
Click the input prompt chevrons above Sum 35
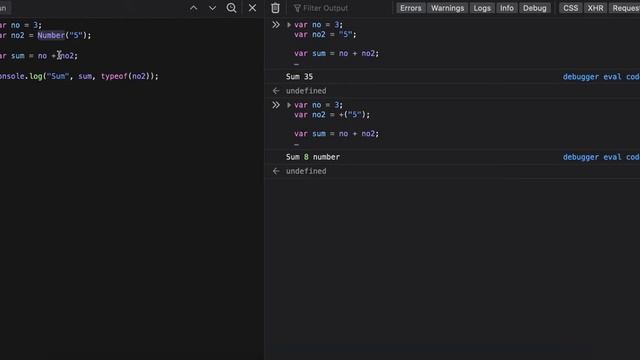276,25
